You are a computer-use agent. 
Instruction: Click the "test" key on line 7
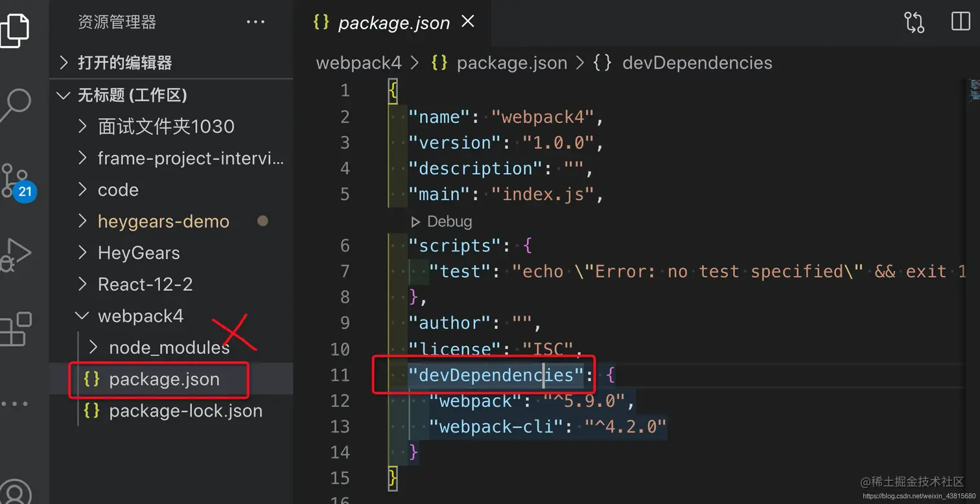click(x=460, y=271)
